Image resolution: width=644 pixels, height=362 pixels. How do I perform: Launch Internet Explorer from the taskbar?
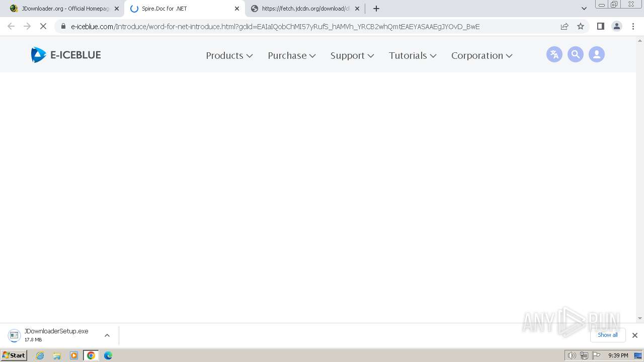point(40,355)
